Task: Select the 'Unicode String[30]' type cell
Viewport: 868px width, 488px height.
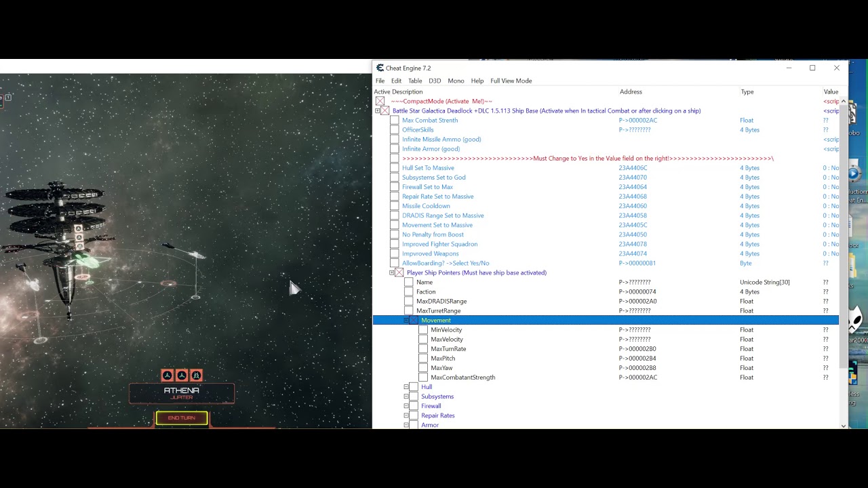Action: tap(765, 282)
